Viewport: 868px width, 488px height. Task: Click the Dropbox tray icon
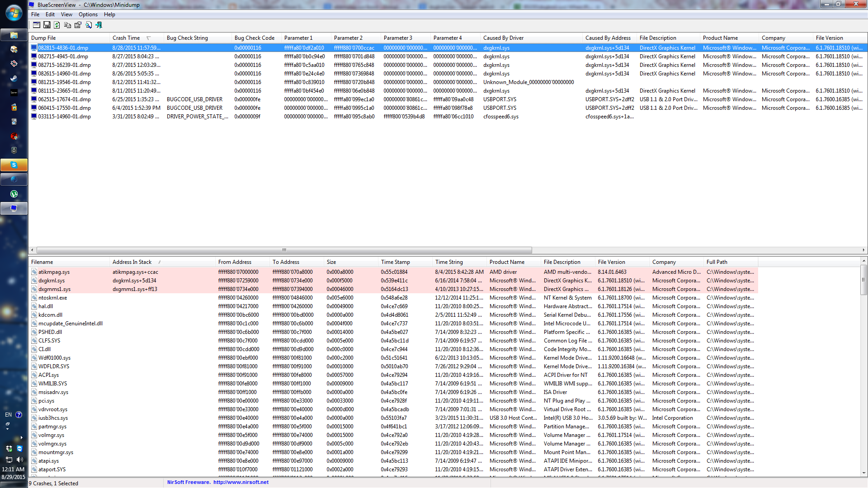(x=9, y=449)
